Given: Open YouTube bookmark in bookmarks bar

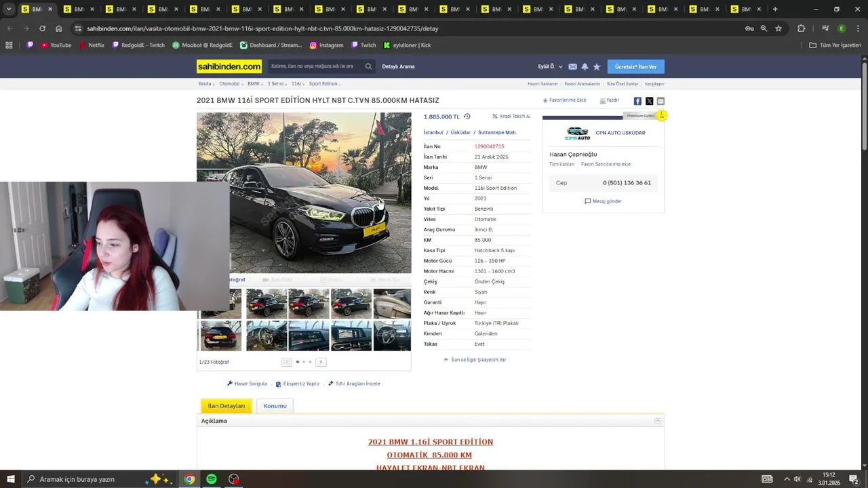Looking at the screenshot, I should point(56,45).
